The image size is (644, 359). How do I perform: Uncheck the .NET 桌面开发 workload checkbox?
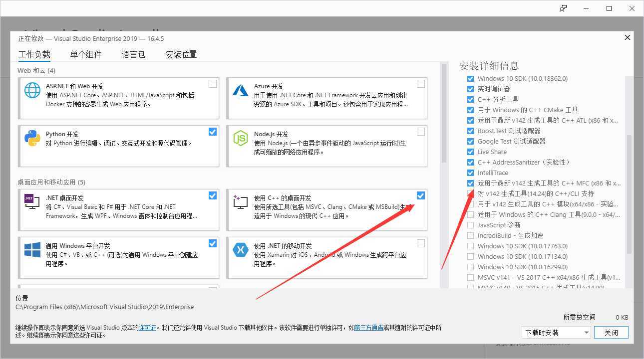click(x=213, y=195)
